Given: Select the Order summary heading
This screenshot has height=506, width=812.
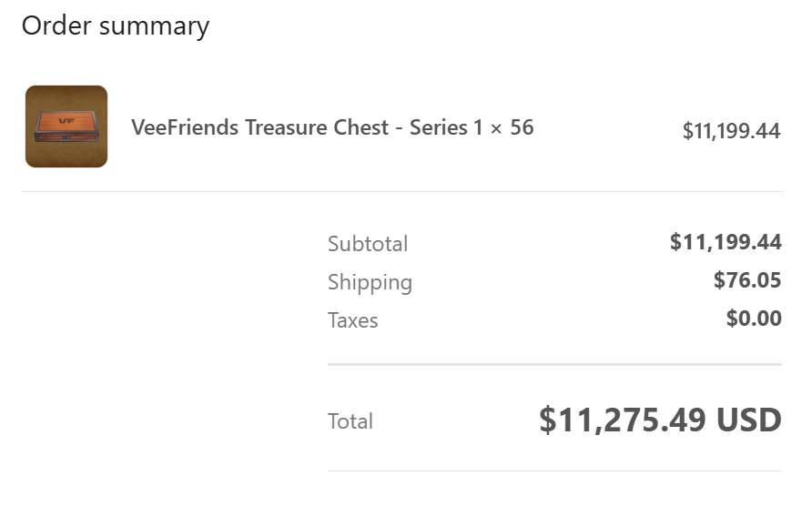Looking at the screenshot, I should (x=116, y=26).
